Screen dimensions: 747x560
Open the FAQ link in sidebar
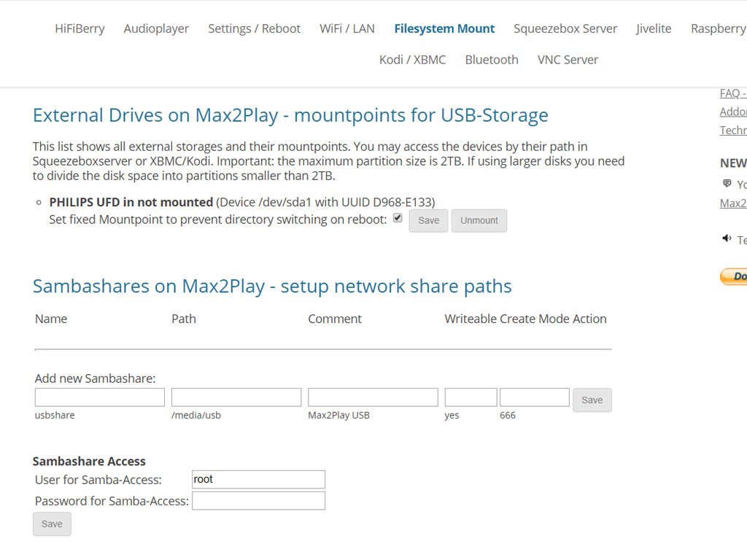tap(732, 93)
